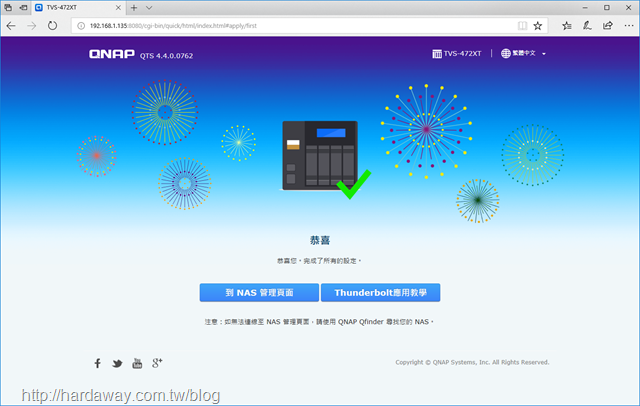Select the TVS-472XT browser tab
This screenshot has width=640, height=406.
[x=78, y=7]
